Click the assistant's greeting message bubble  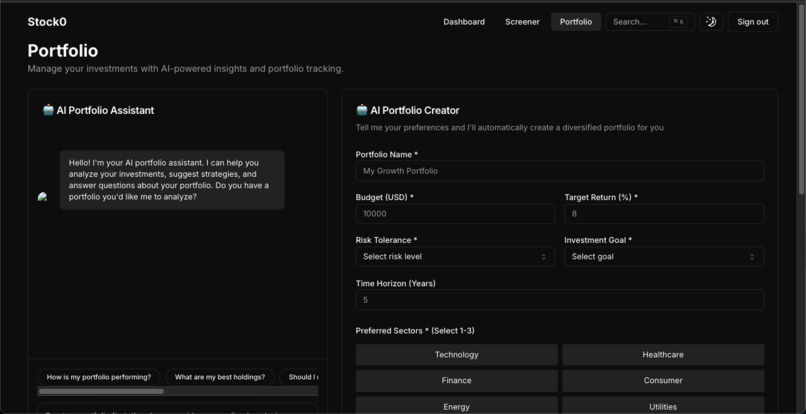click(x=172, y=179)
